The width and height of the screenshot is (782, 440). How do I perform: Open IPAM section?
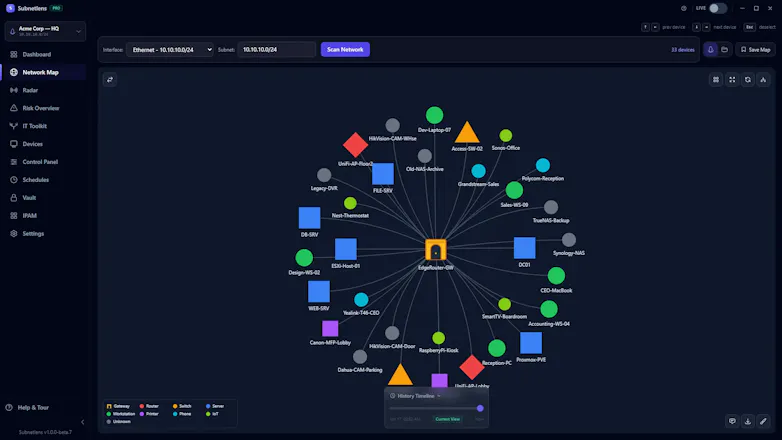[x=29, y=216]
